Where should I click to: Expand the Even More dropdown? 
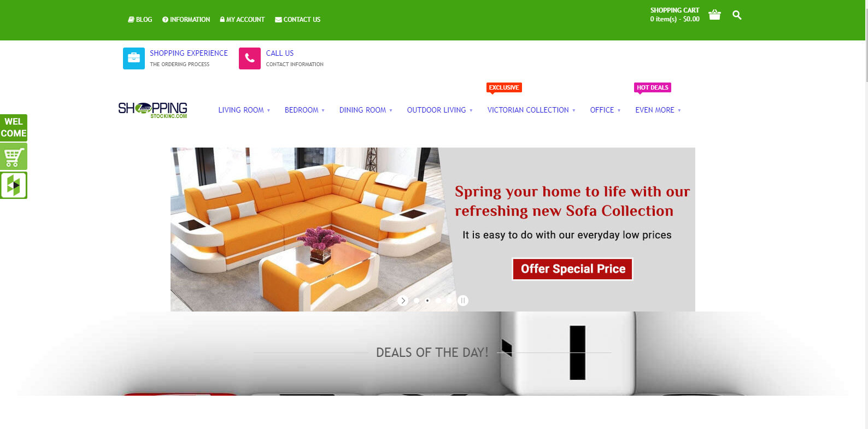pyautogui.click(x=658, y=110)
